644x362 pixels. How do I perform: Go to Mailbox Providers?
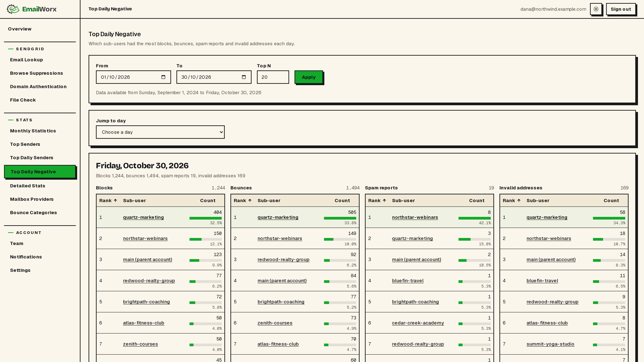(x=32, y=199)
